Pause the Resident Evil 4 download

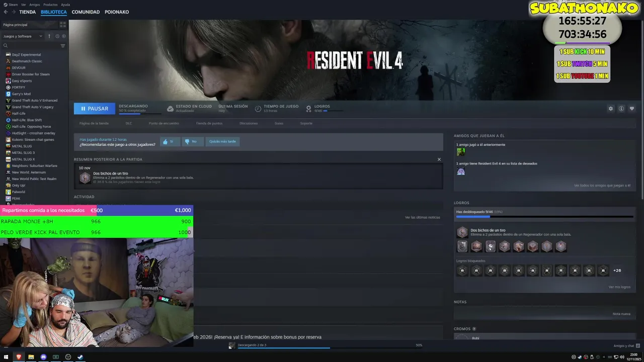[94, 109]
